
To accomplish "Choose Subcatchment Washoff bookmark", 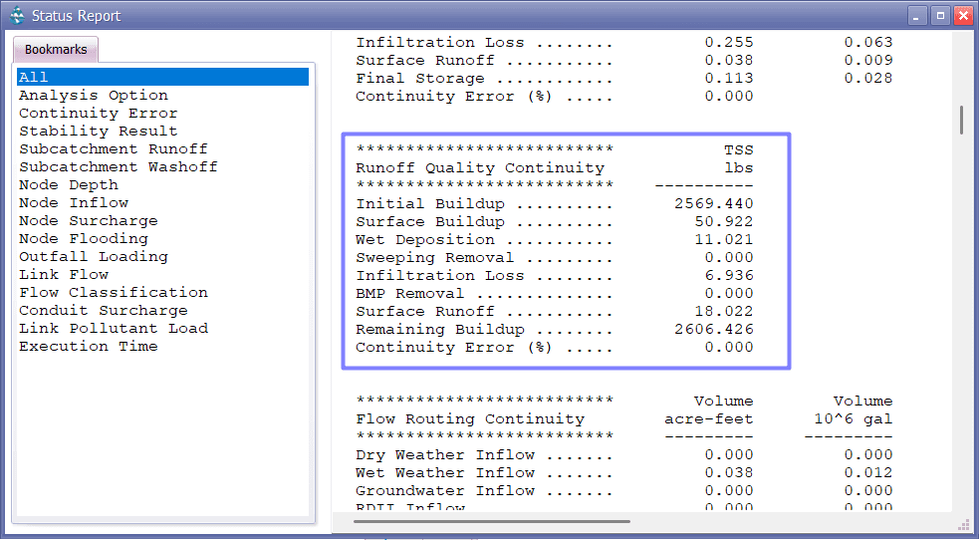I will tap(118, 167).
